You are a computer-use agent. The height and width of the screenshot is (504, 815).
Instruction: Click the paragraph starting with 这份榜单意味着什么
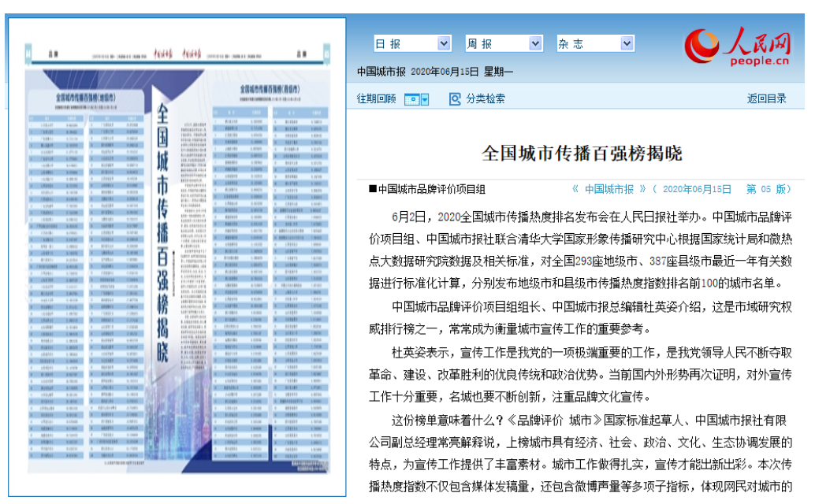click(x=581, y=453)
